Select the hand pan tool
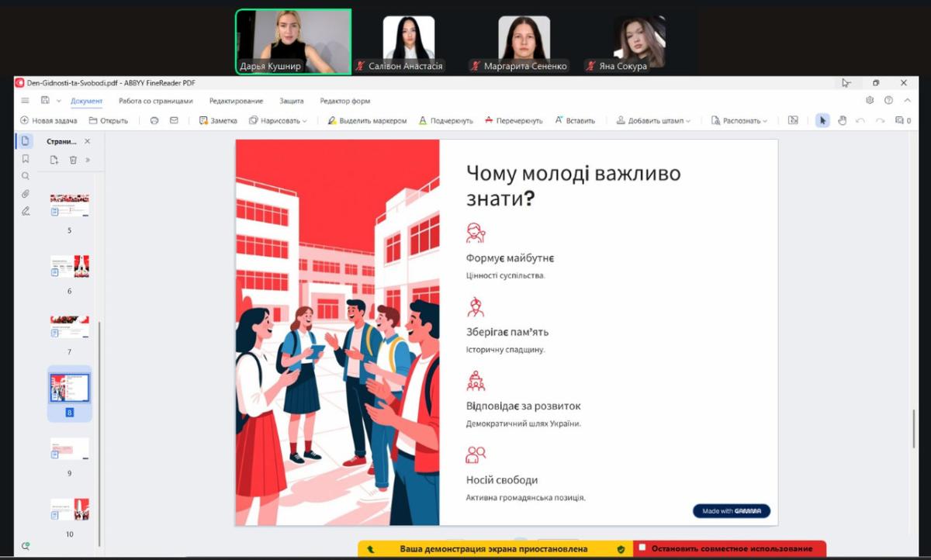 842,120
